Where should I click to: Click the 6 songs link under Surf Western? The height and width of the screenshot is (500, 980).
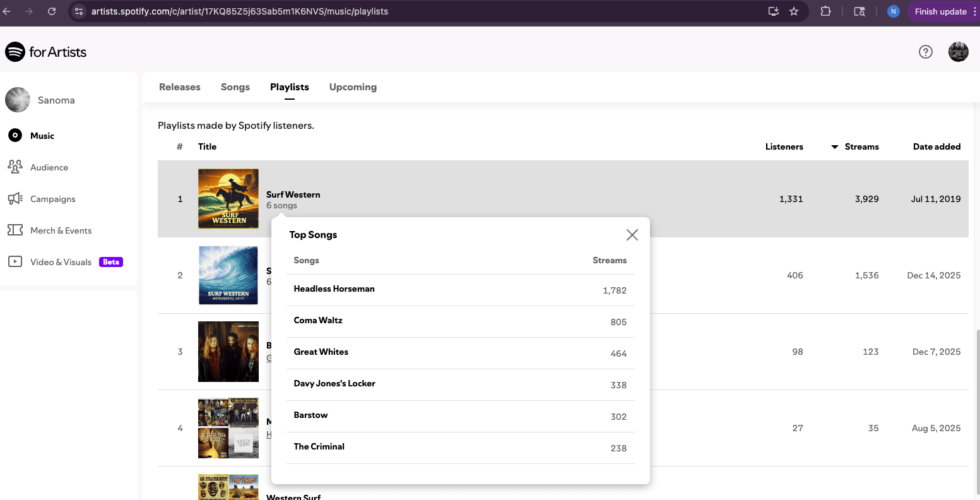point(281,206)
